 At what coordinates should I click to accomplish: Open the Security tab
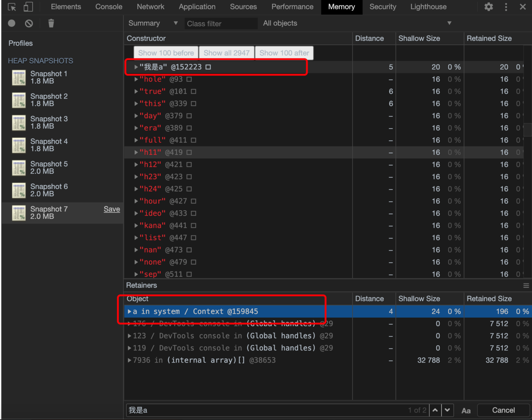coord(383,7)
